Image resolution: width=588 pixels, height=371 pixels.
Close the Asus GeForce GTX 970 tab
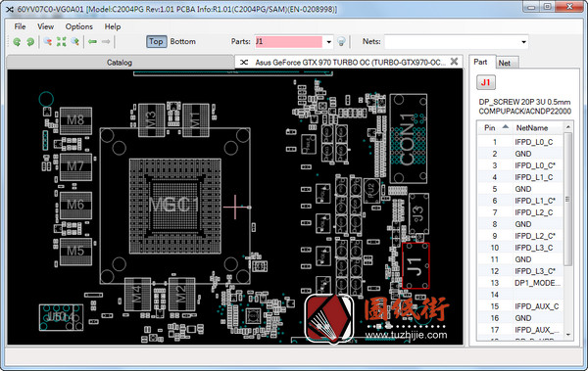(x=454, y=62)
